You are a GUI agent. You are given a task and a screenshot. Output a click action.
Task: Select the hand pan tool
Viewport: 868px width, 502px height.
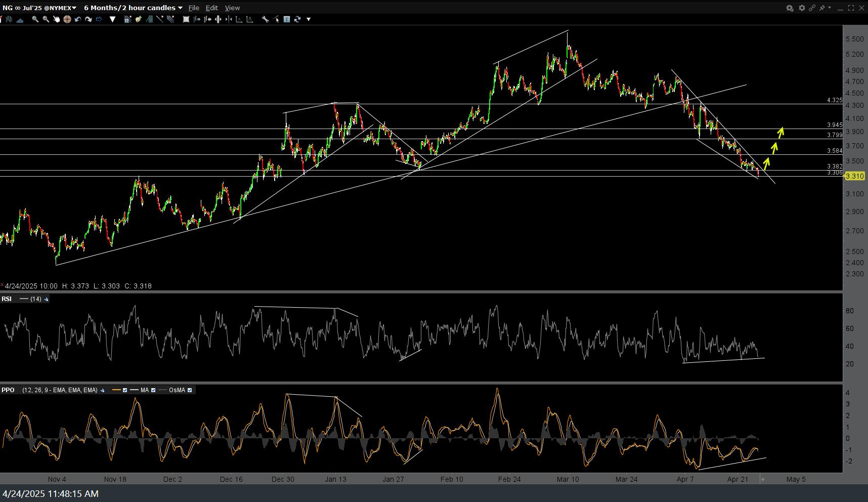pyautogui.click(x=56, y=19)
